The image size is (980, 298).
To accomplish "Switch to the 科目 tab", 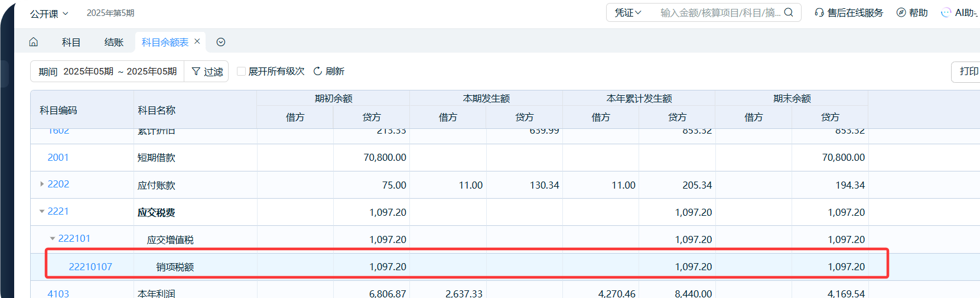I will [x=71, y=42].
